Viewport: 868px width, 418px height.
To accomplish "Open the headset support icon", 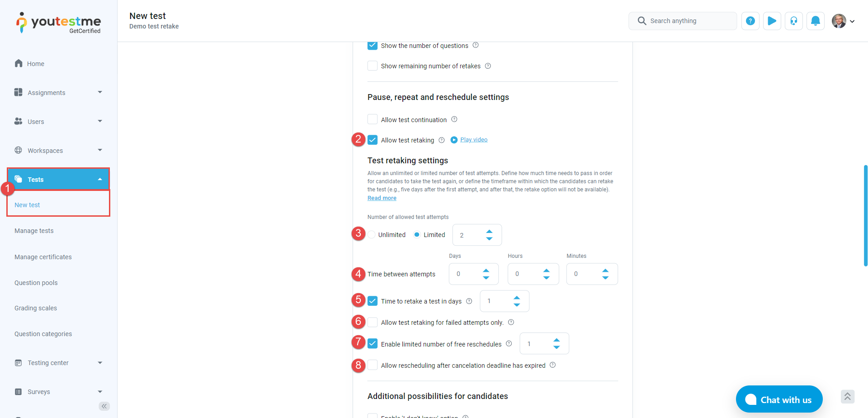I will coord(793,21).
